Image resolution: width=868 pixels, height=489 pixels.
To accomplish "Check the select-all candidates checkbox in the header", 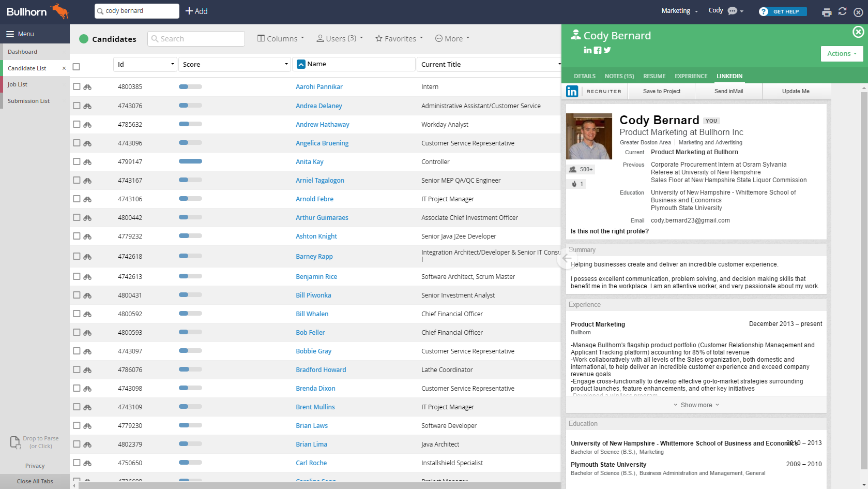I will pyautogui.click(x=76, y=67).
